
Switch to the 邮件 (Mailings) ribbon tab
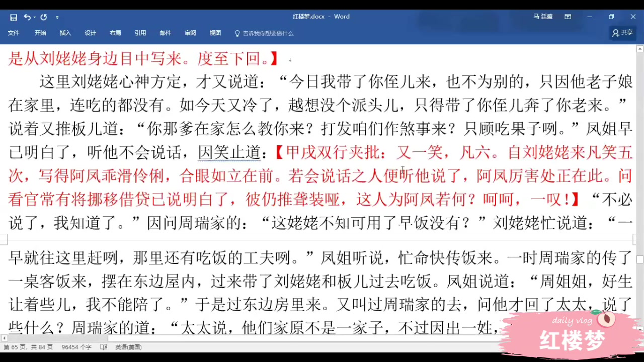click(x=165, y=33)
